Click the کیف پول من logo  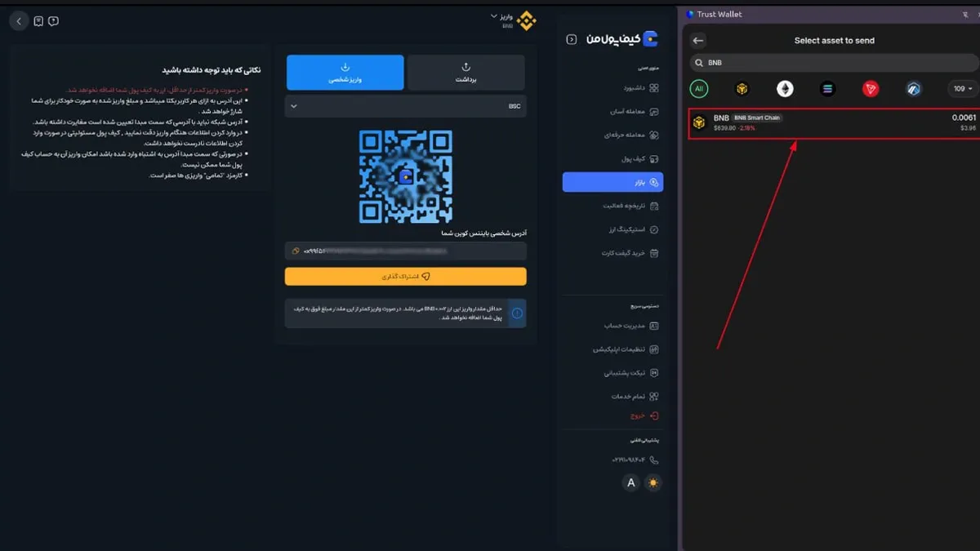[622, 38]
